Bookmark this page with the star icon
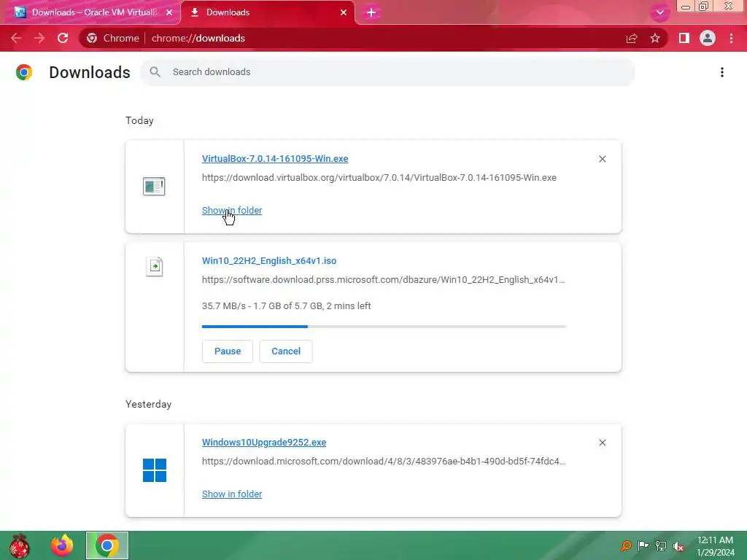747x560 pixels. pos(655,38)
